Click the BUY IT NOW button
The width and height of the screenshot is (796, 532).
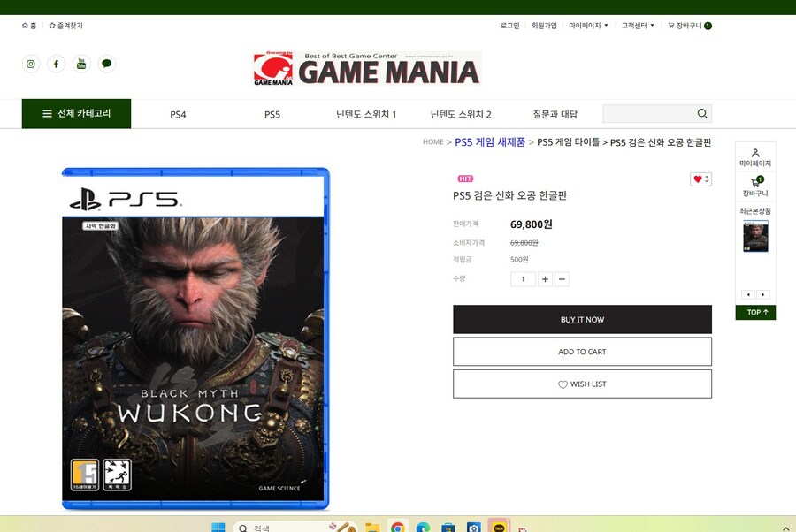[x=582, y=319]
